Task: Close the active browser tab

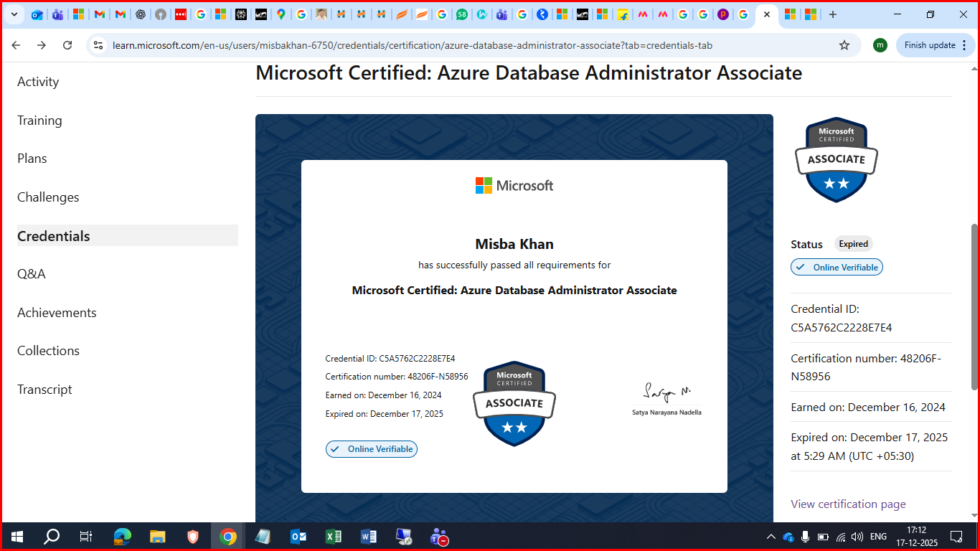Action: point(767,14)
